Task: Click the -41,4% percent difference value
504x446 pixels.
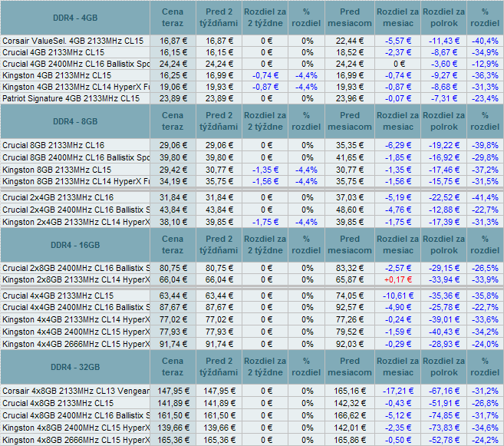Action: tap(485, 197)
